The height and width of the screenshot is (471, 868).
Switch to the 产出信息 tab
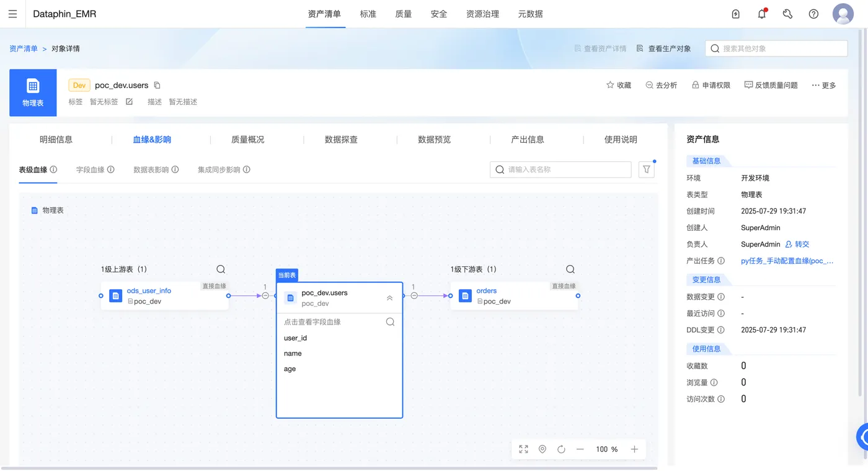(528, 140)
